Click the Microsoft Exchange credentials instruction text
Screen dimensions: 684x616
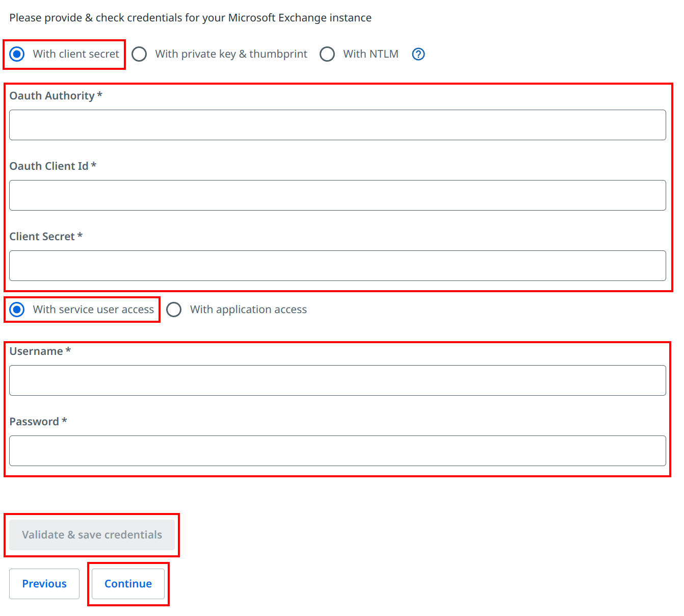pyautogui.click(x=190, y=18)
